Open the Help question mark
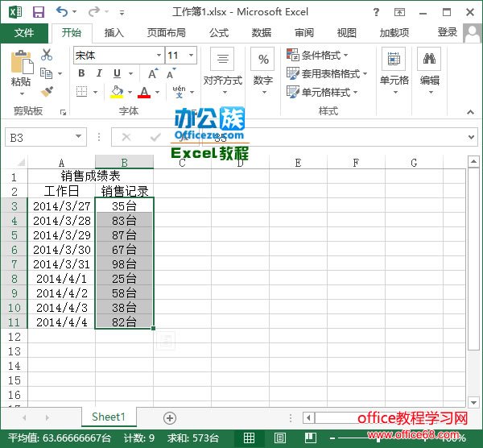The image size is (483, 448). tap(376, 12)
